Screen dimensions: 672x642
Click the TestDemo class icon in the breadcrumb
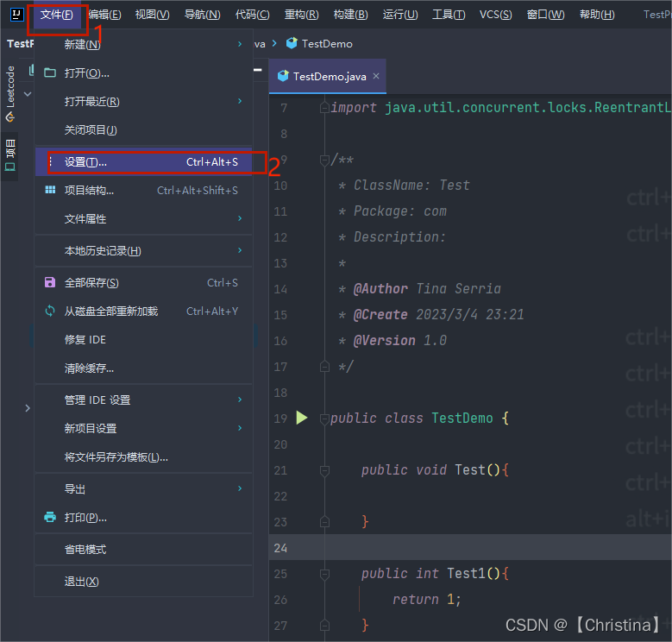click(292, 43)
